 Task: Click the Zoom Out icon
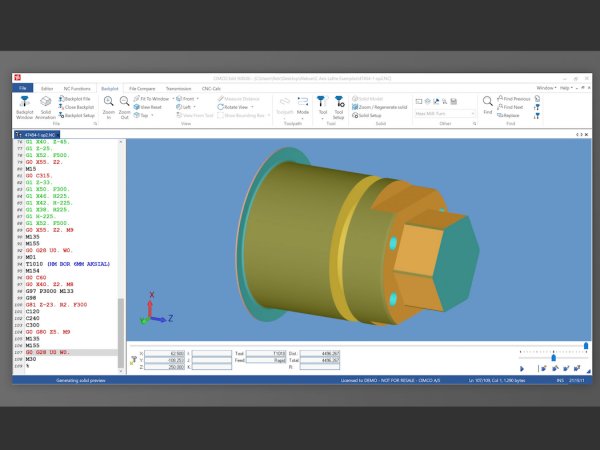coord(124,106)
